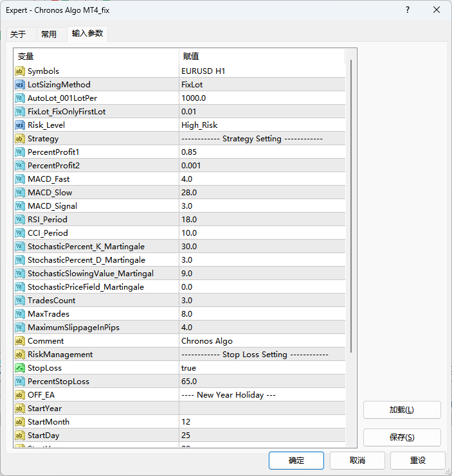Click the string icon beside Symbols
The image size is (452, 476).
coord(20,71)
